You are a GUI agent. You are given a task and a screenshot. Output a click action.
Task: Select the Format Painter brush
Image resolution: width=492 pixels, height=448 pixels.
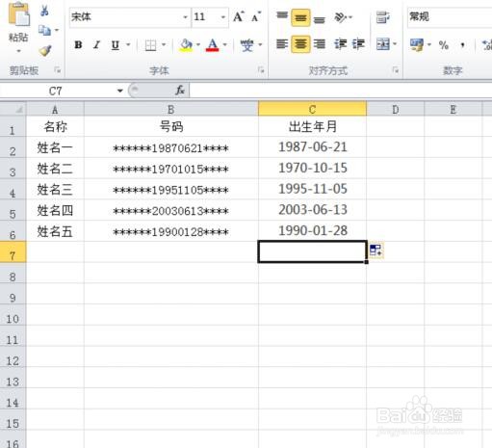[x=45, y=51]
